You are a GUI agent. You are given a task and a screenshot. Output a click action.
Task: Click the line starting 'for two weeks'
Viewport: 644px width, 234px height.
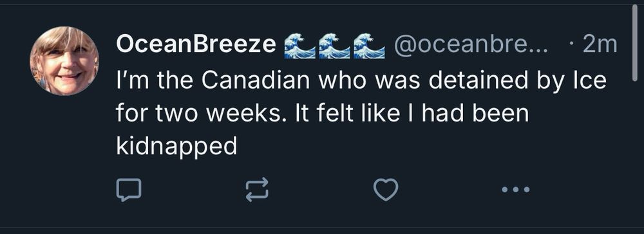click(323, 114)
